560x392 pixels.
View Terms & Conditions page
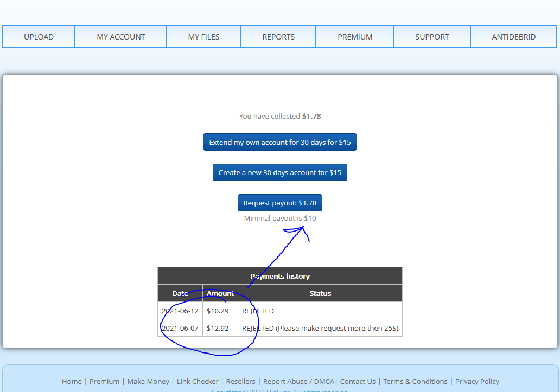415,381
